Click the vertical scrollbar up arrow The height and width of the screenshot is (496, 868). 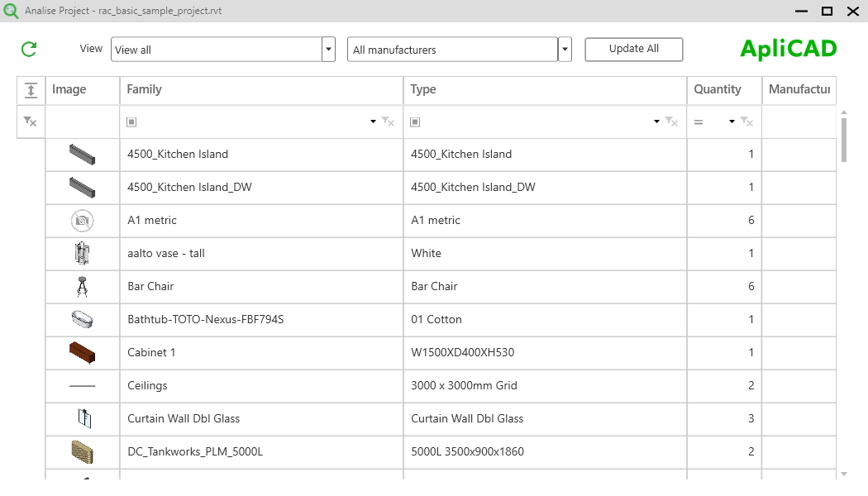click(844, 113)
